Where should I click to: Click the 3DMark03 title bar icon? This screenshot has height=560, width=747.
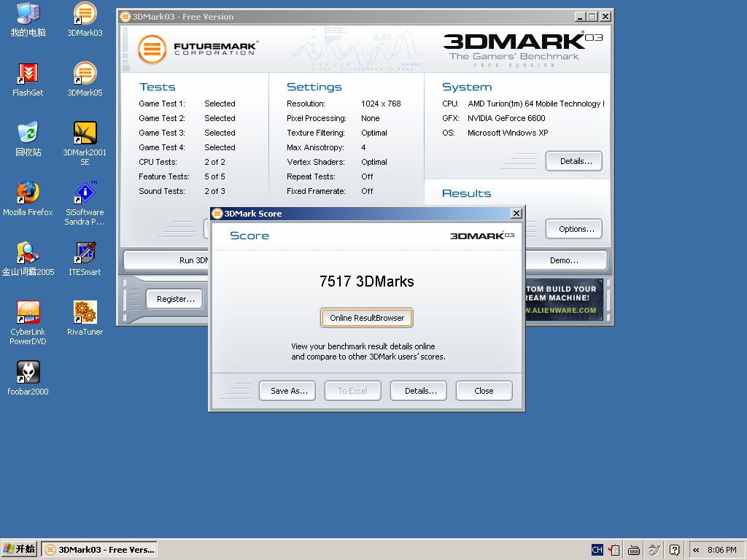tap(125, 17)
